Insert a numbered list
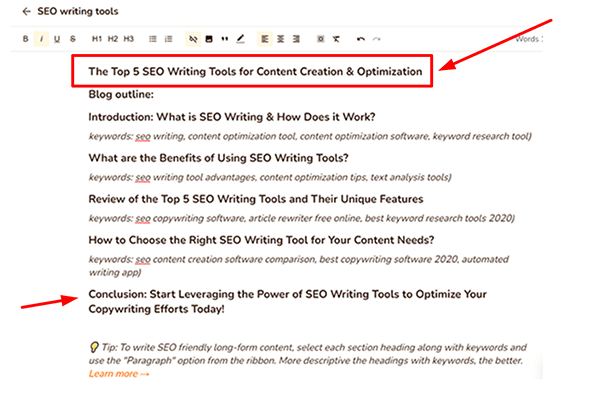This screenshot has height=400, width=600. [x=168, y=39]
